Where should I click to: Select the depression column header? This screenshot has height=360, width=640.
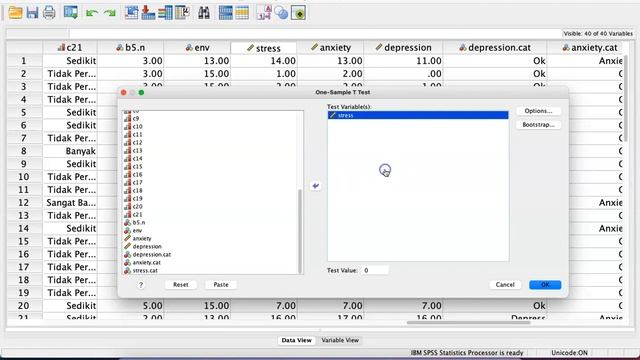tap(403, 48)
